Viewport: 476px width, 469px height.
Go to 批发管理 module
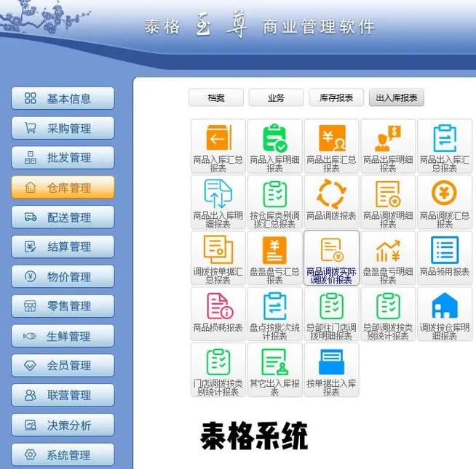pos(63,158)
